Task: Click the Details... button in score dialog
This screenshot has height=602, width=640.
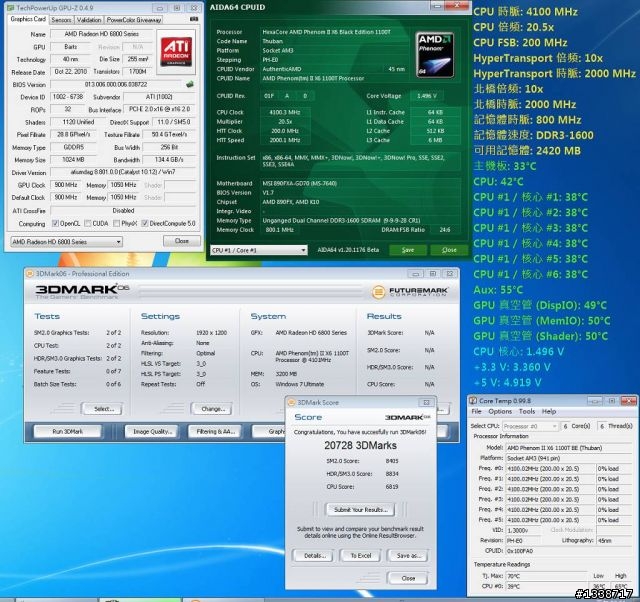Action: point(313,555)
